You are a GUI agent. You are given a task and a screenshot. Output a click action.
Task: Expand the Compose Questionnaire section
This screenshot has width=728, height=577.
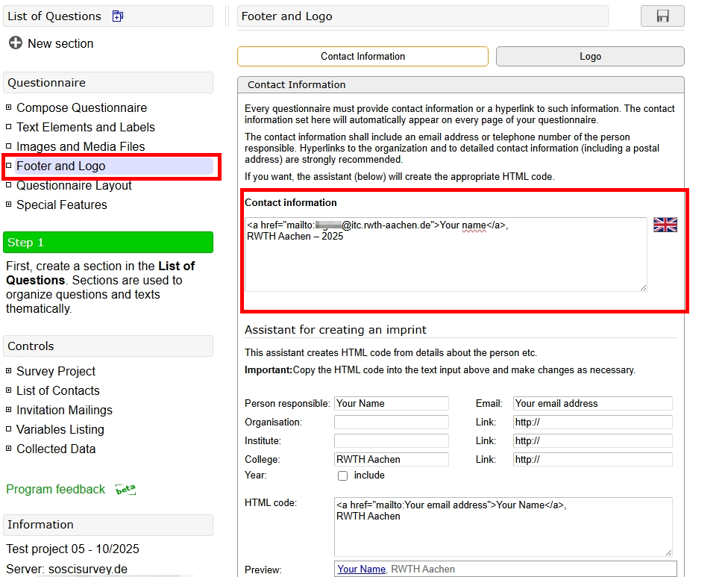click(10, 107)
